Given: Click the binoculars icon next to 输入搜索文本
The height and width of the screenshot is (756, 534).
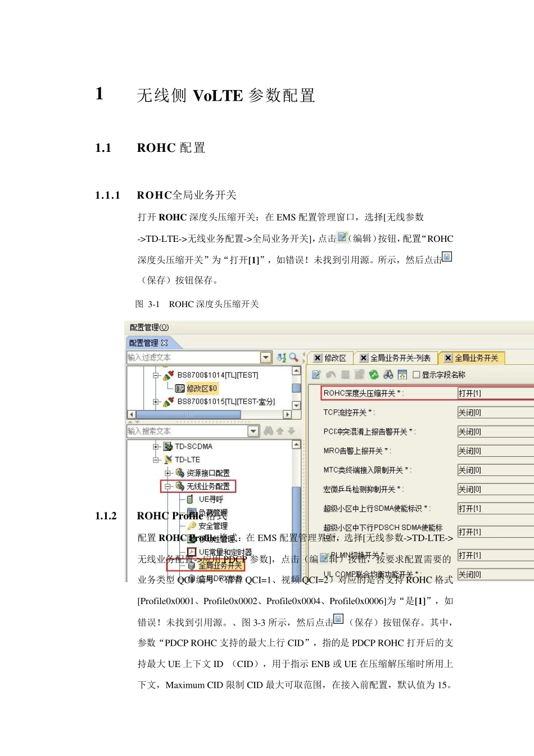Looking at the screenshot, I should tap(268, 431).
